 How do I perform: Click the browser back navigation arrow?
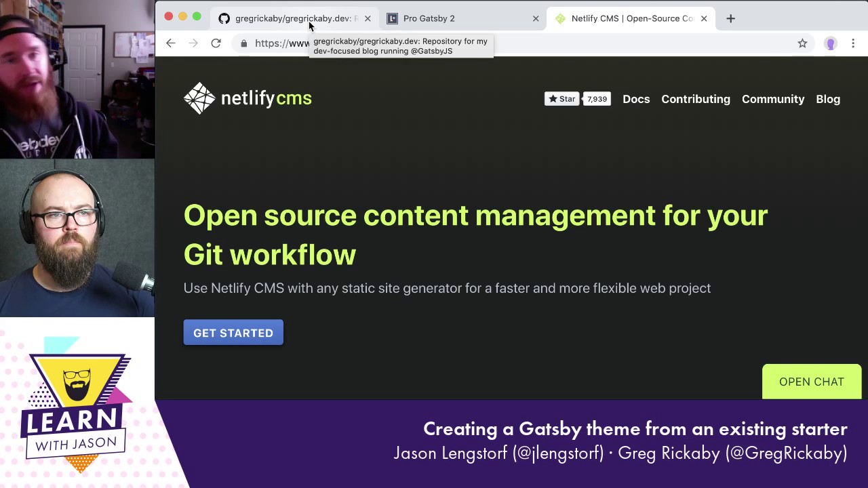(170, 43)
